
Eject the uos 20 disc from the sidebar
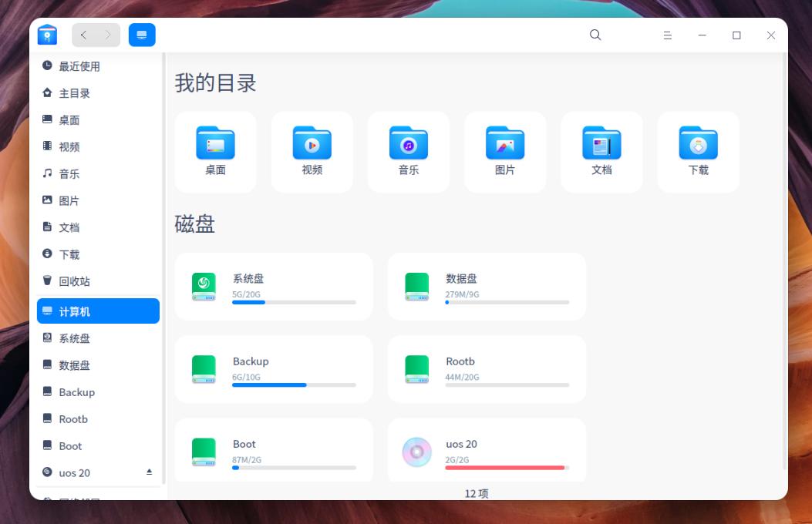coord(150,472)
